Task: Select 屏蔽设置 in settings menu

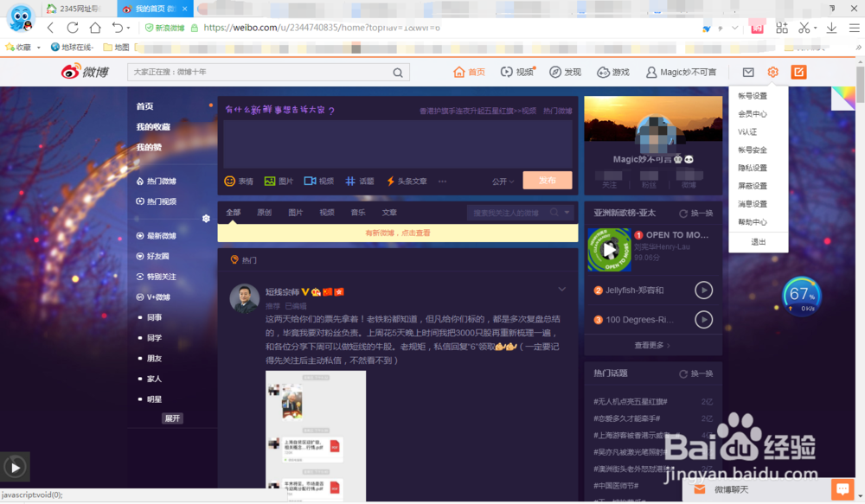Action: (753, 186)
